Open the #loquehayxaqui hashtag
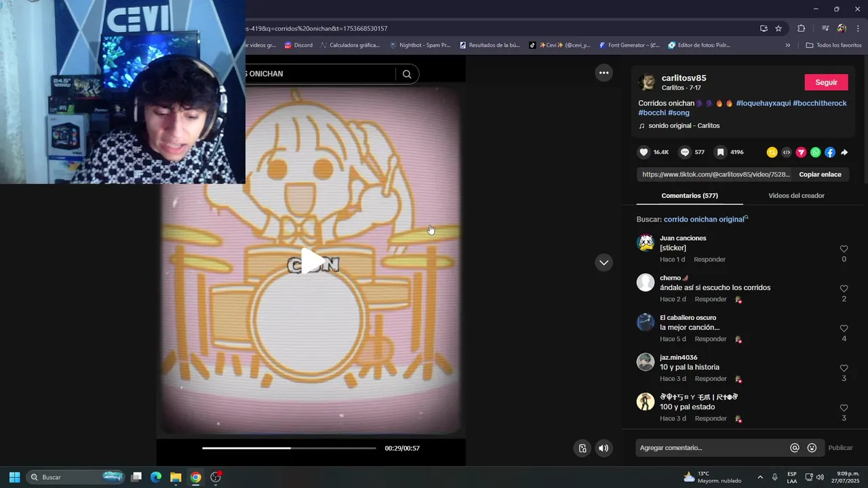 [x=764, y=103]
